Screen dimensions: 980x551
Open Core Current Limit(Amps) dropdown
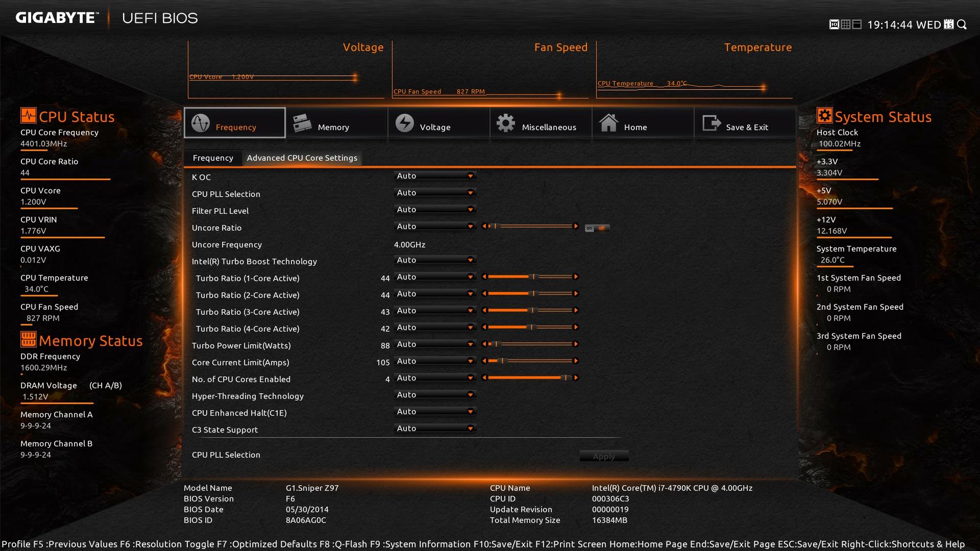435,361
